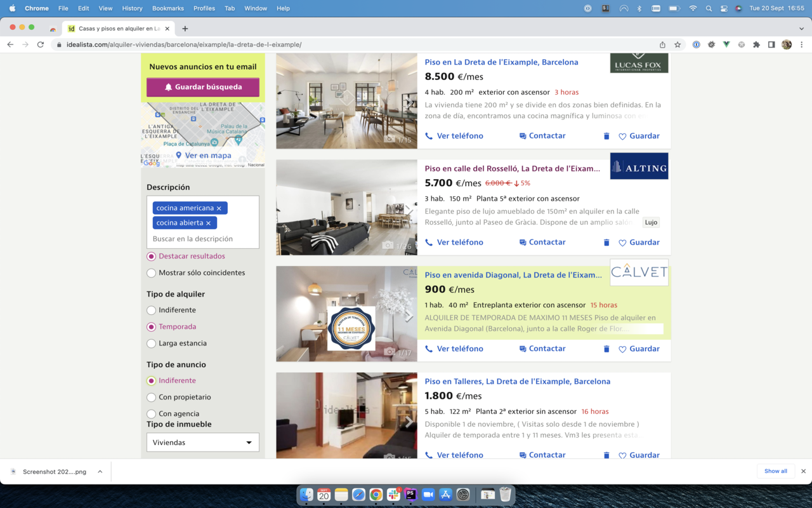Screen dimensions: 812x508
Task: Open the Piso en avenida Diagonal listing title
Action: click(x=514, y=275)
